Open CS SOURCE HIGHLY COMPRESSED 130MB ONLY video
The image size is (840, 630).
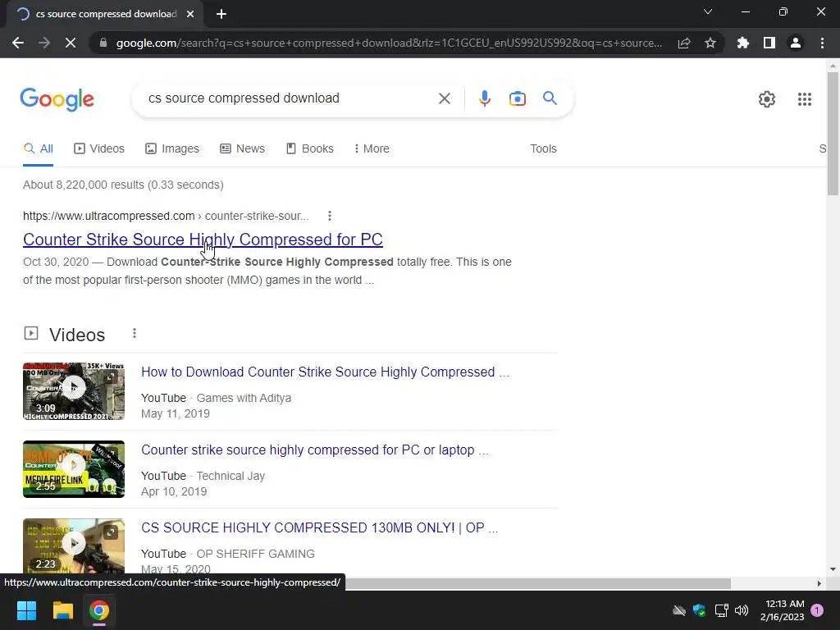[319, 527]
